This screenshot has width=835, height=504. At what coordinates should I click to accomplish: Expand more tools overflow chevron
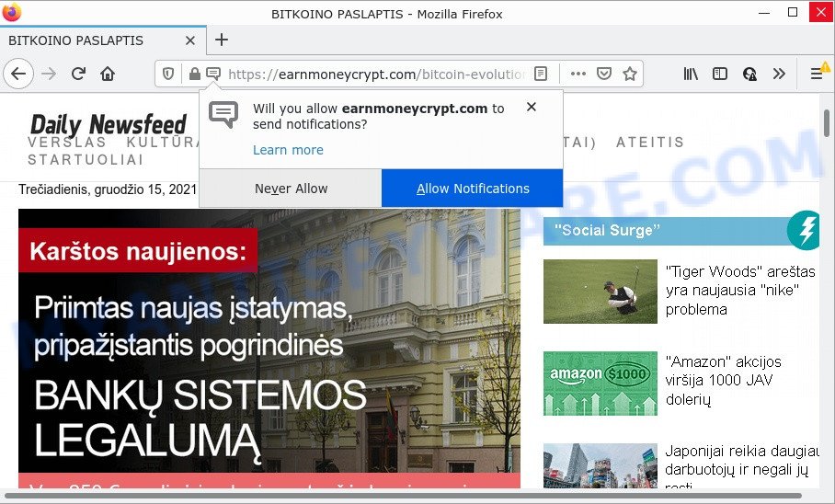point(779,74)
